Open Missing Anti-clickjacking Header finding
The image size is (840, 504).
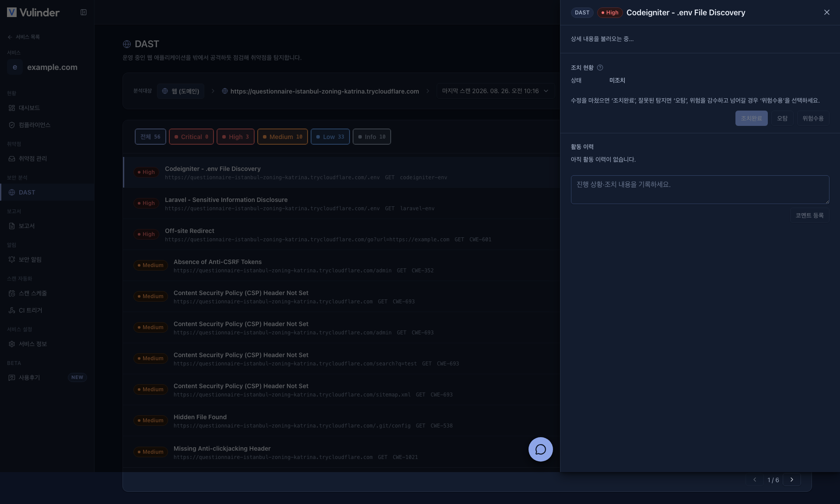pyautogui.click(x=341, y=452)
